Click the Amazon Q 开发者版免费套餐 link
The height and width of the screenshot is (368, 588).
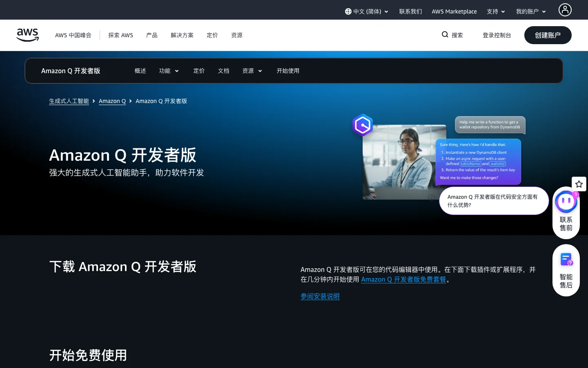(x=403, y=279)
